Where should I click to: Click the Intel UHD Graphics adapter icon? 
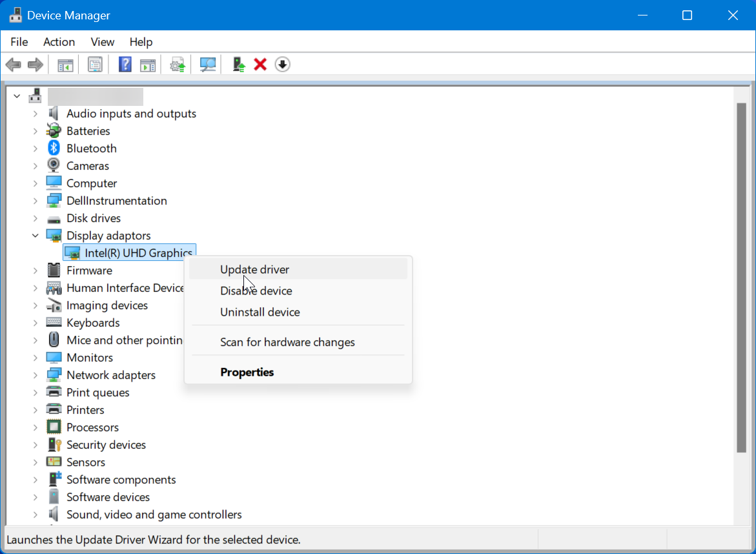tap(72, 253)
